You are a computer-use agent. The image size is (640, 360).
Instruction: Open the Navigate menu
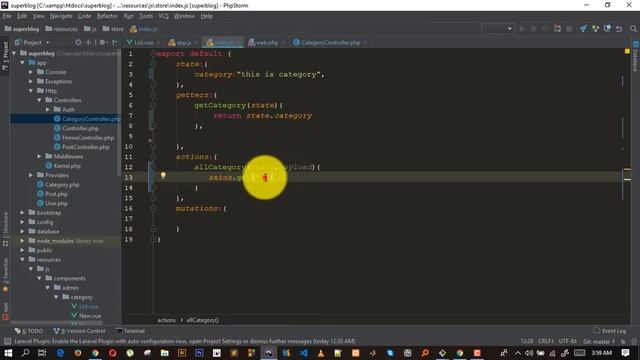61,16
